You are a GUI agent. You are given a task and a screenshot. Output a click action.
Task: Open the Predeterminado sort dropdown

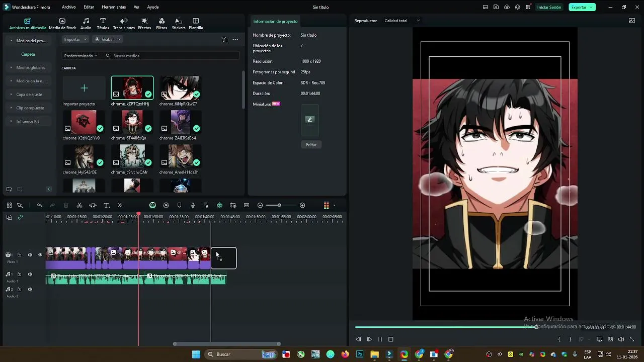[80, 56]
